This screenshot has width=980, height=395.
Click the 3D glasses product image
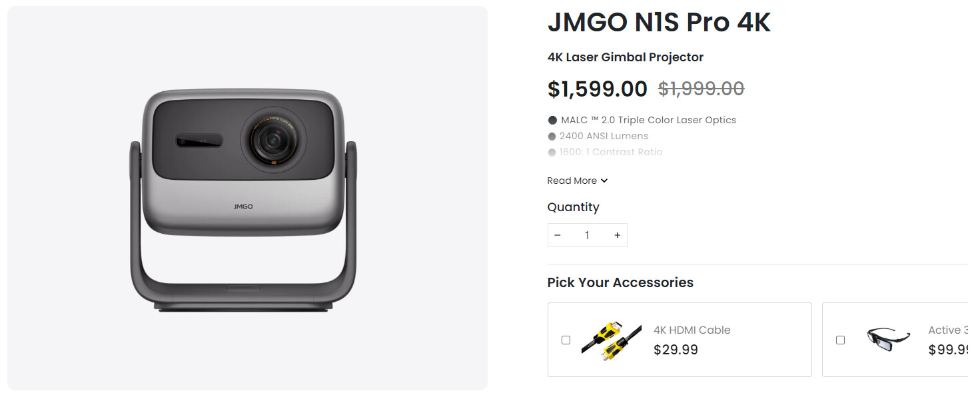(888, 338)
